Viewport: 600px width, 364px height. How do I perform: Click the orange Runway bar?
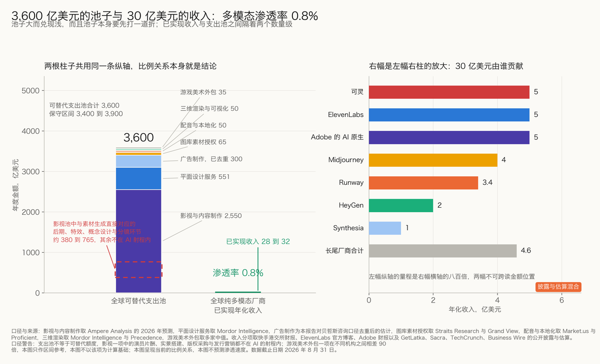click(x=423, y=183)
